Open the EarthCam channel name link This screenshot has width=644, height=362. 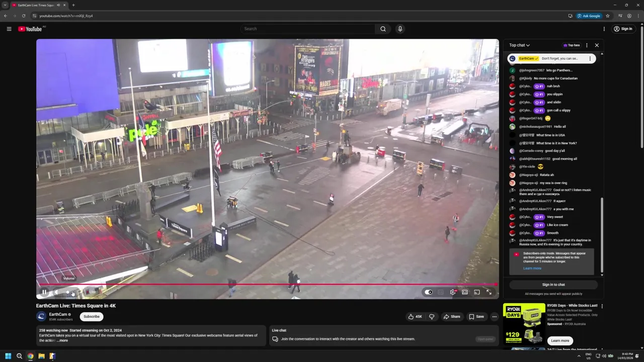58,314
